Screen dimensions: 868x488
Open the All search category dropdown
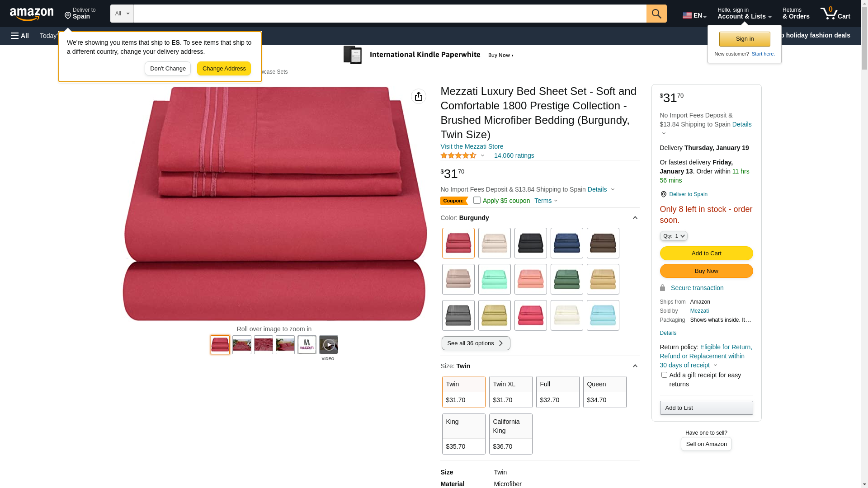[122, 14]
